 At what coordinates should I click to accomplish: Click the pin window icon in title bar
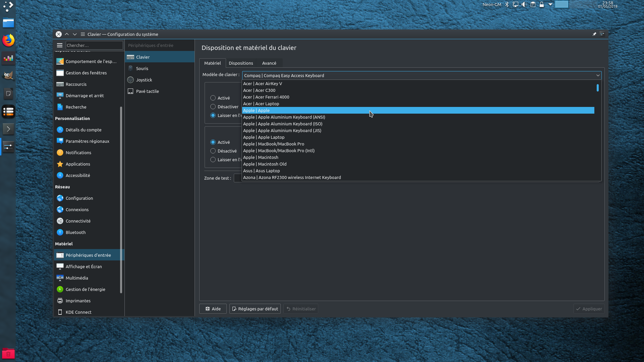[594, 34]
